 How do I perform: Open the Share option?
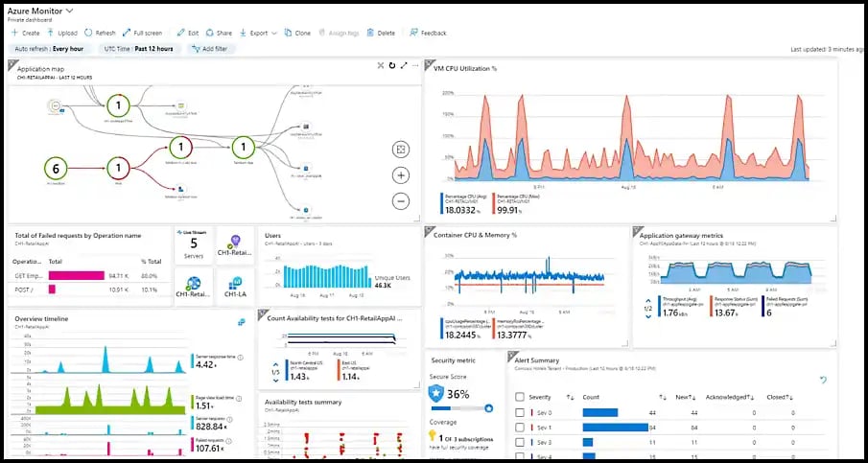(x=220, y=33)
